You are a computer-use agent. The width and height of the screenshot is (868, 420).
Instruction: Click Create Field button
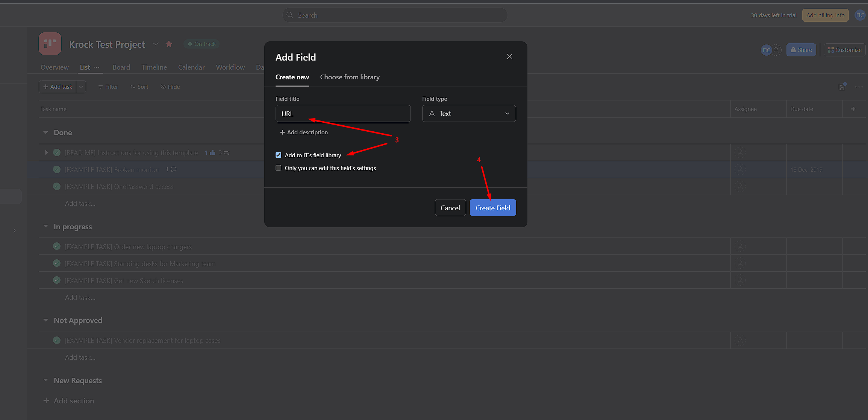(x=493, y=208)
